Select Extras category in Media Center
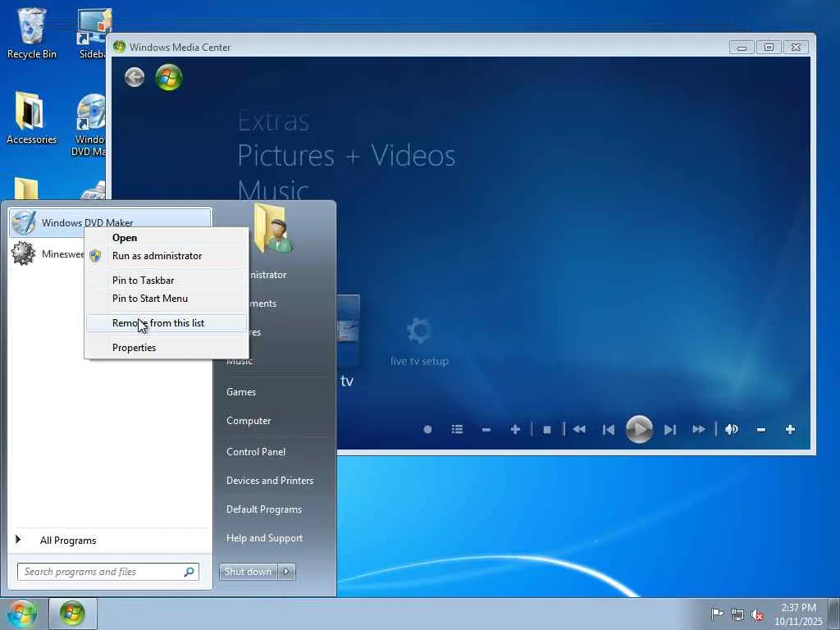This screenshot has height=630, width=840. click(274, 121)
